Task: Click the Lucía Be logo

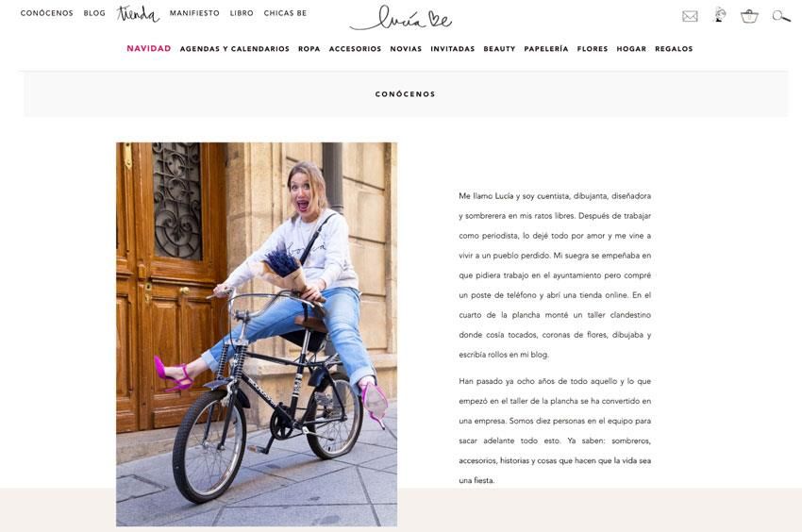Action: 401,18
